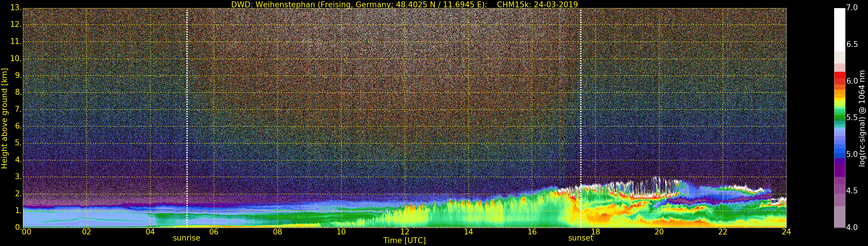
Task: Click the '11.' tick on the height axis
Action: 16,42
